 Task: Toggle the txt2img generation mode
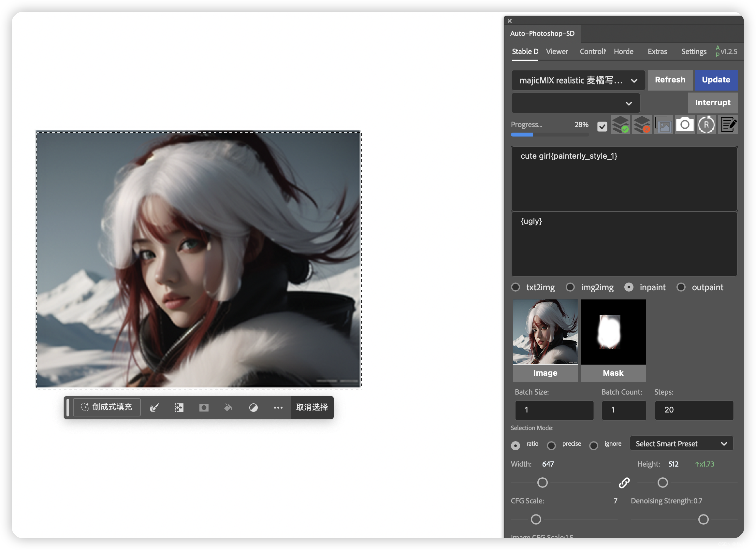tap(516, 287)
